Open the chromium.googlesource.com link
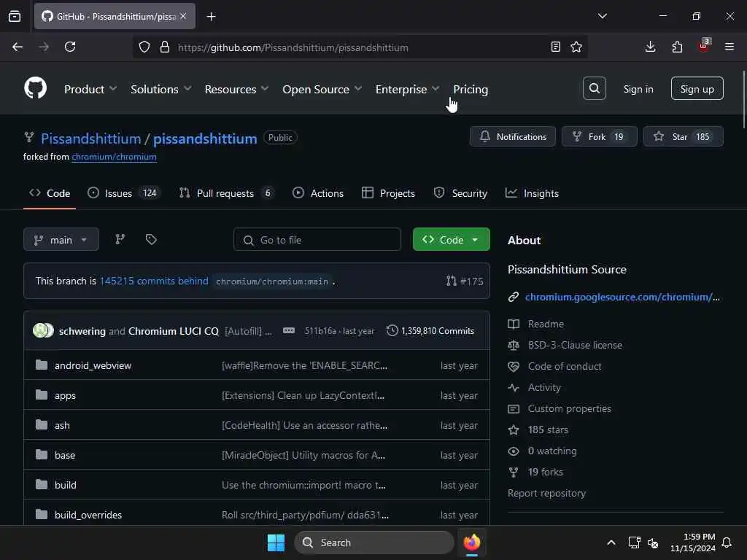This screenshot has width=747, height=560. pos(622,297)
